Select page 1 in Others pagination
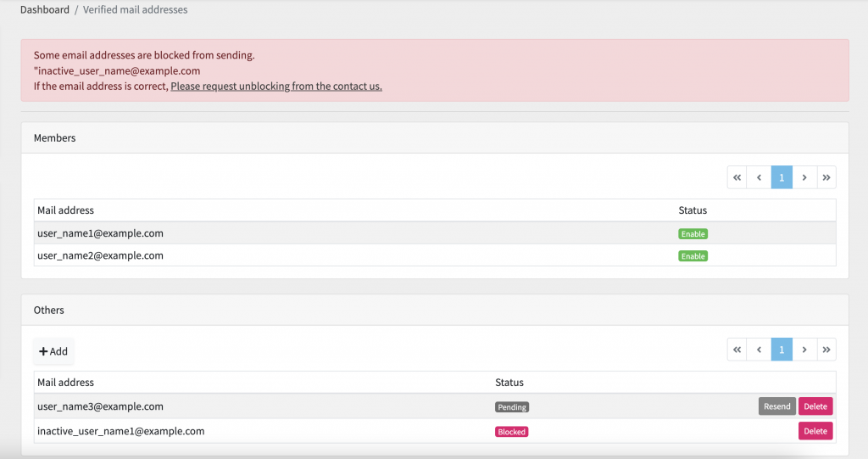 pos(782,350)
